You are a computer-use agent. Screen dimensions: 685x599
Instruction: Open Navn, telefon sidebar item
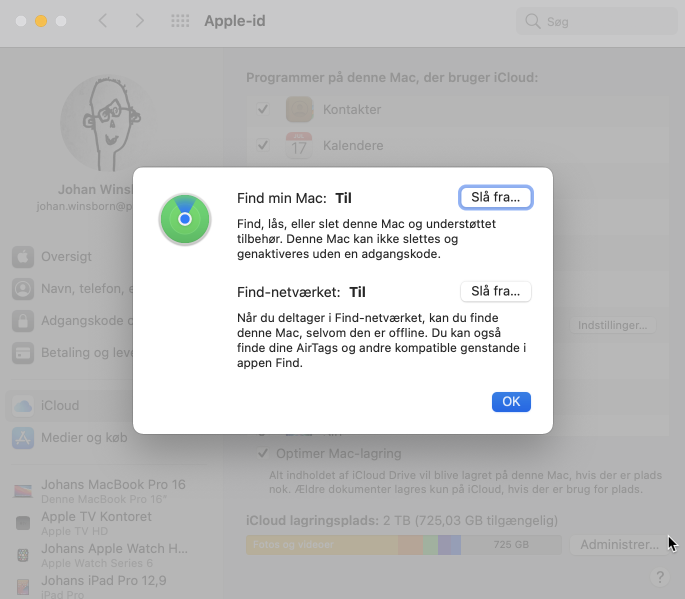(x=70, y=289)
